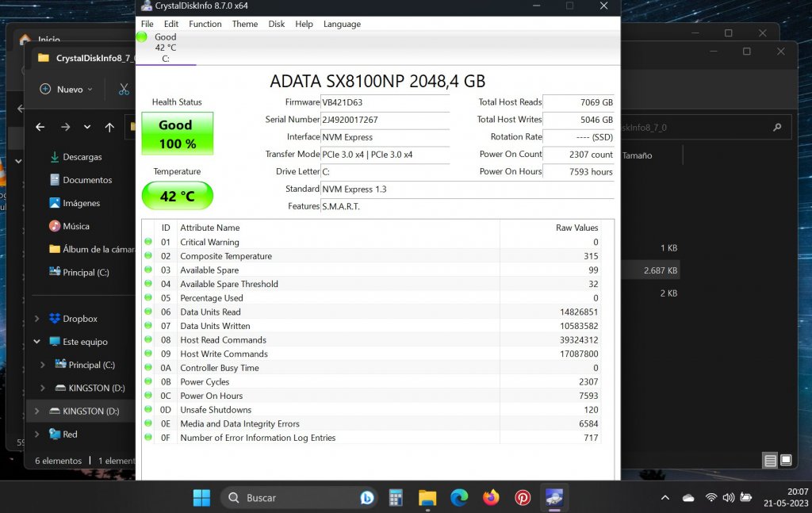Click the Tamaño column header
The width and height of the screenshot is (812, 513).
(637, 155)
